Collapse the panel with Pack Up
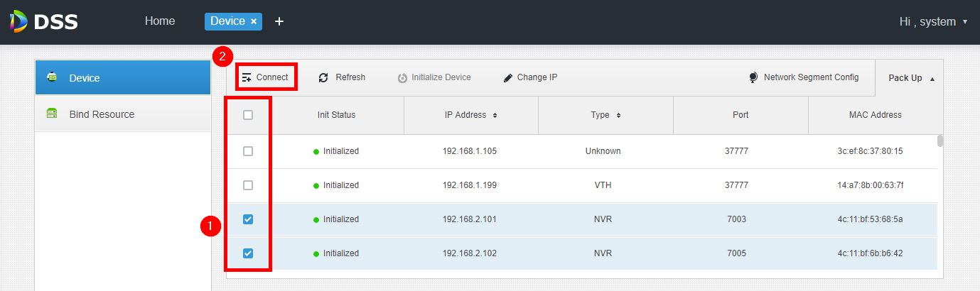The height and width of the screenshot is (291, 980). point(912,78)
